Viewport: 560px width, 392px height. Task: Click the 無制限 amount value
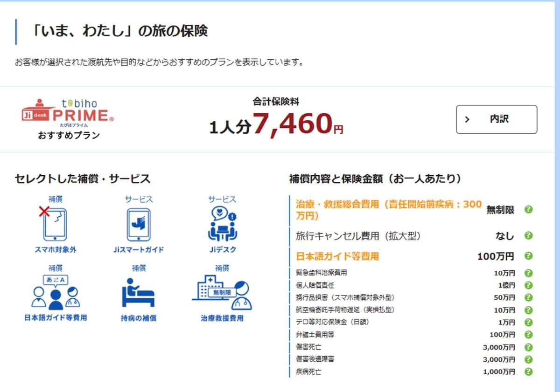[x=500, y=210]
